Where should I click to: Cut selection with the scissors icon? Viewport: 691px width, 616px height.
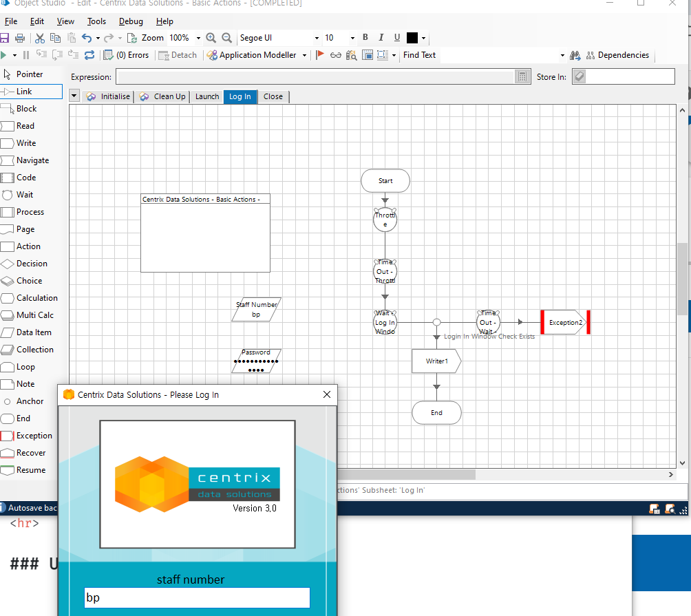pyautogui.click(x=40, y=38)
